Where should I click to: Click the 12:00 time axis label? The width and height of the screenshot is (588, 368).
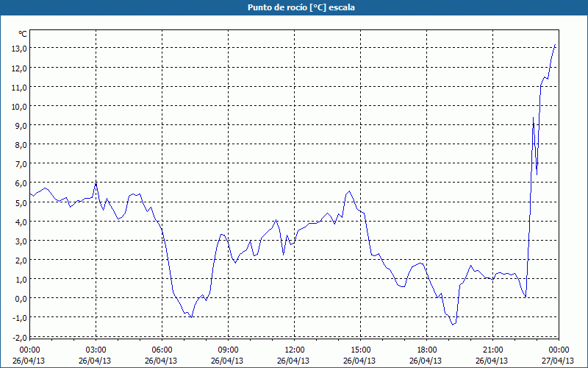[295, 350]
